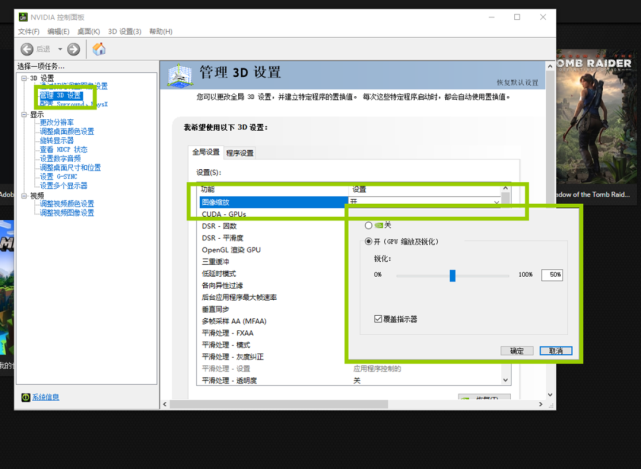Click the 锐化 slider handle
This screenshot has height=469, width=641.
pyautogui.click(x=453, y=276)
